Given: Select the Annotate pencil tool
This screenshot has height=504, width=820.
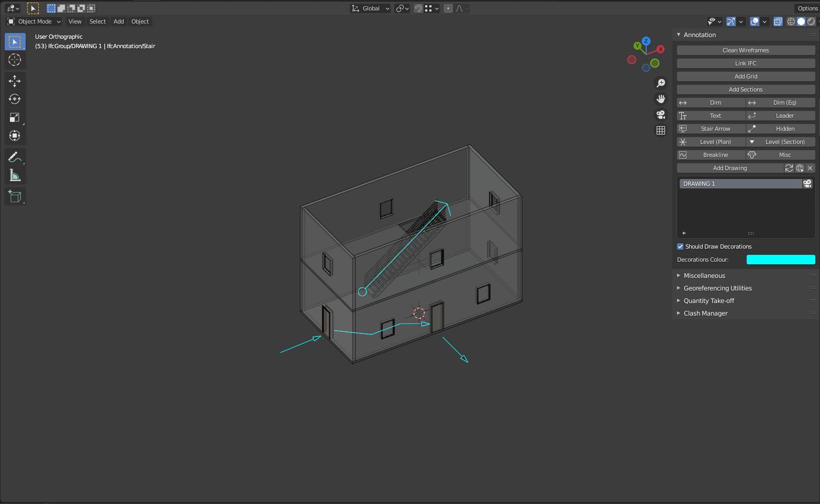Looking at the screenshot, I should tap(15, 156).
